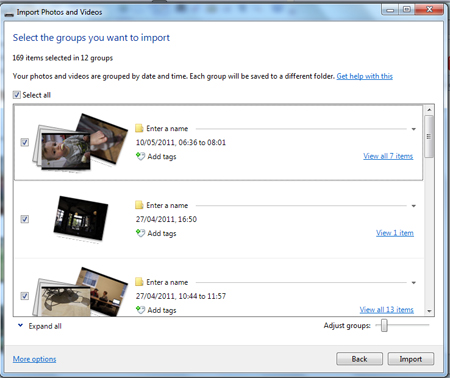Uncheck the 27/04/2011, 10:44 to 11:57 group
450x378 pixels.
(x=25, y=296)
